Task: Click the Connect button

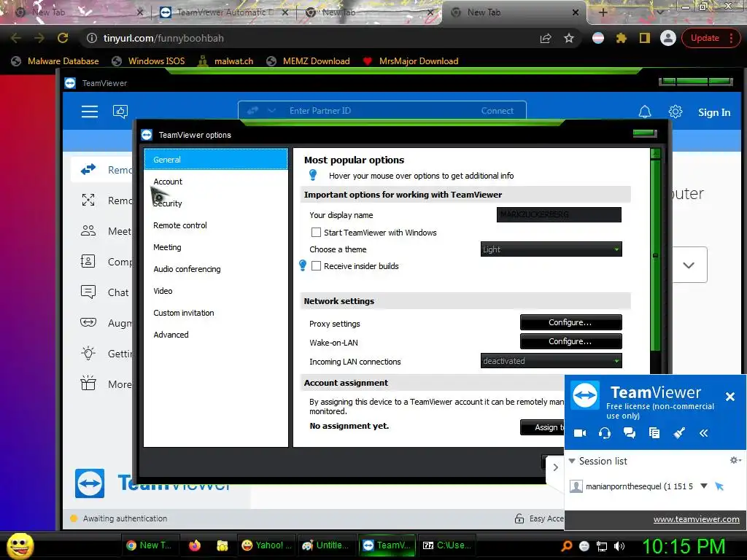Action: pos(498,111)
